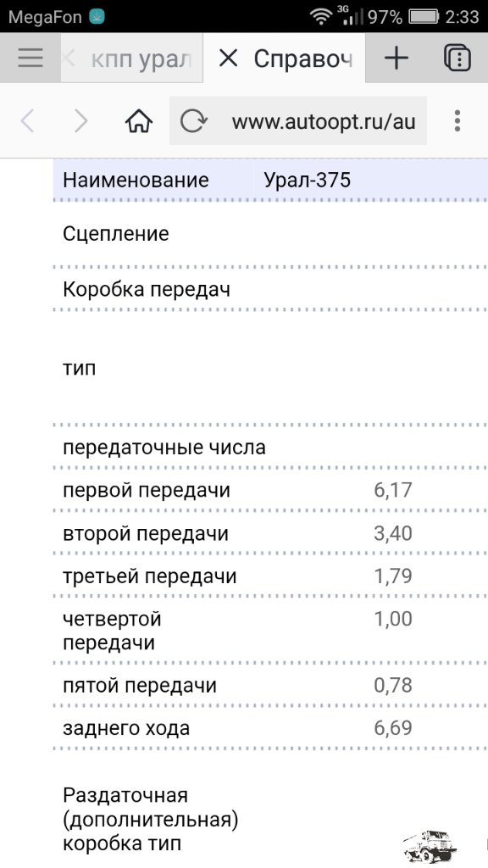Tap the home page icon

coord(138,120)
